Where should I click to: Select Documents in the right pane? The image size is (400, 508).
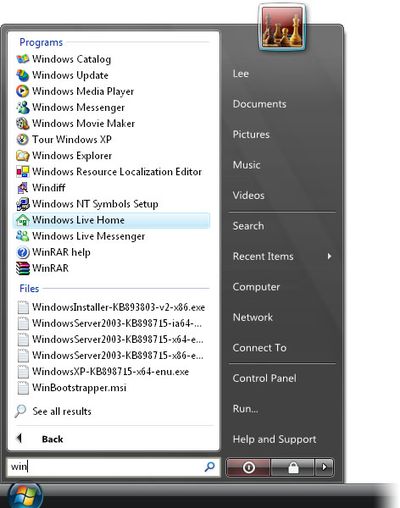coord(259,104)
